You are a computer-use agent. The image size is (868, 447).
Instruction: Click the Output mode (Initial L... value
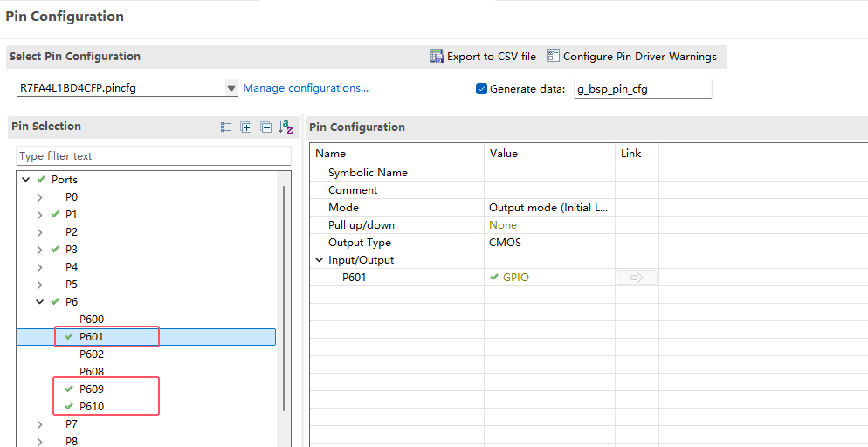[x=548, y=208]
